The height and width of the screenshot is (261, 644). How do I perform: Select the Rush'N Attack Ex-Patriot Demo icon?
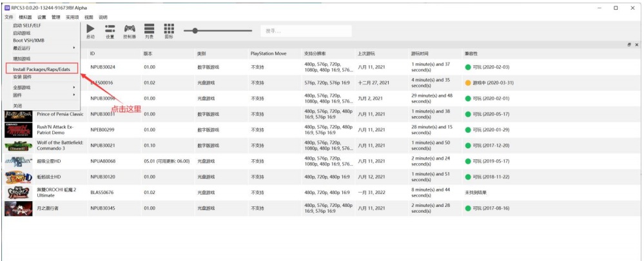coord(18,130)
